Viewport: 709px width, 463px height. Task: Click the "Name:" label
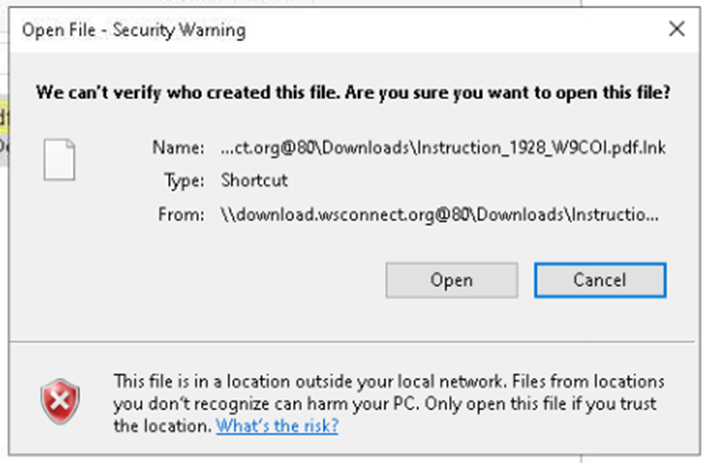(x=178, y=147)
